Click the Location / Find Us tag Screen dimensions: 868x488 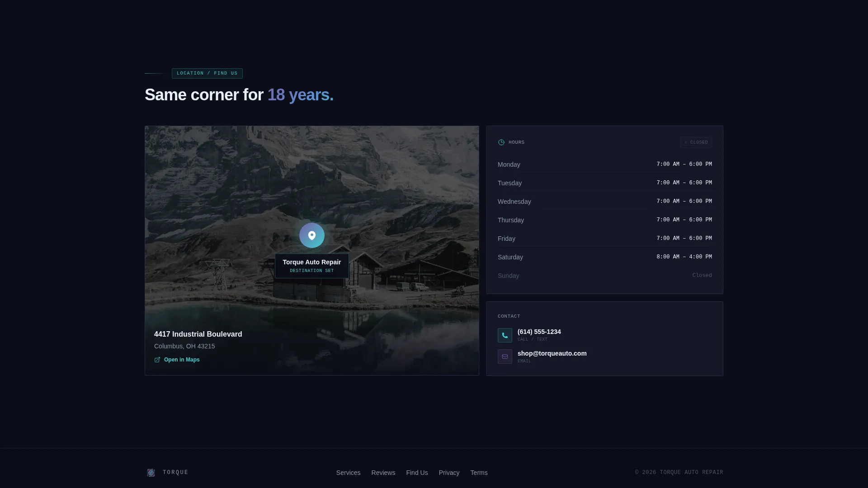(x=207, y=73)
